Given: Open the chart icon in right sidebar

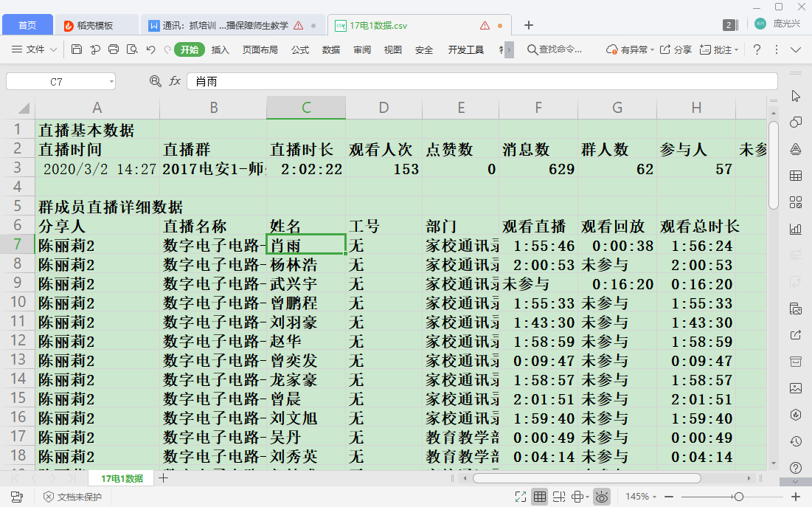Looking at the screenshot, I should point(796,229).
